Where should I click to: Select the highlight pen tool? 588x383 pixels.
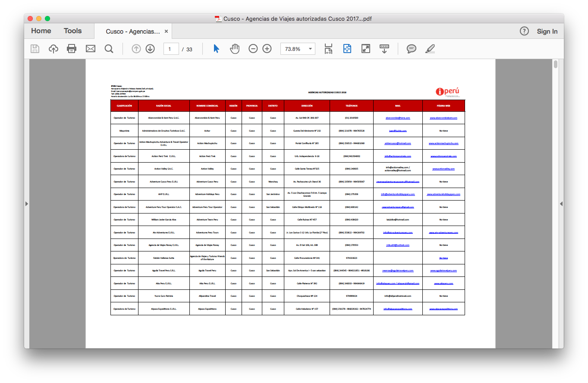pos(430,49)
